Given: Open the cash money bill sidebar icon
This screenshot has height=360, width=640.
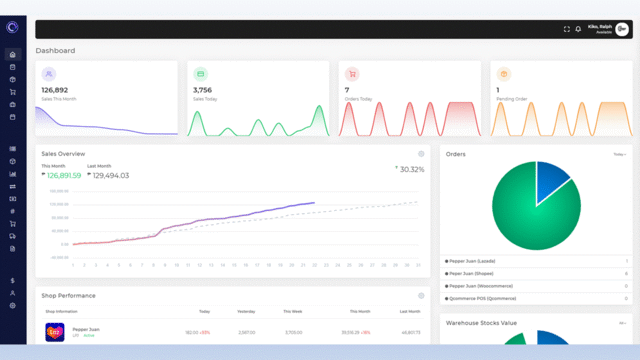Looking at the screenshot, I should click(13, 199).
